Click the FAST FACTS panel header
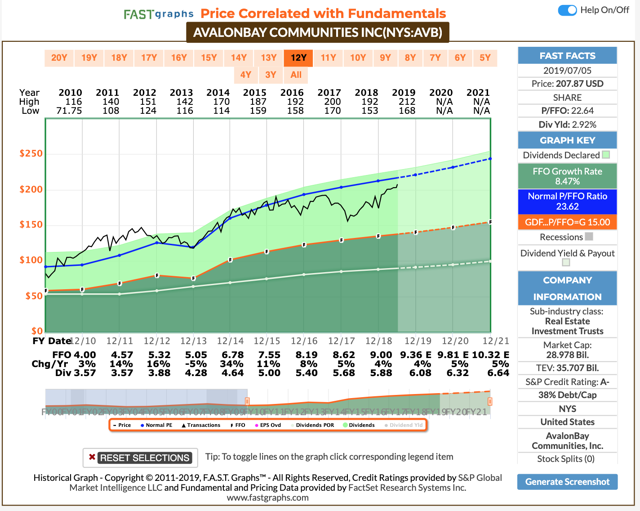This screenshot has height=511, width=640. [x=567, y=56]
